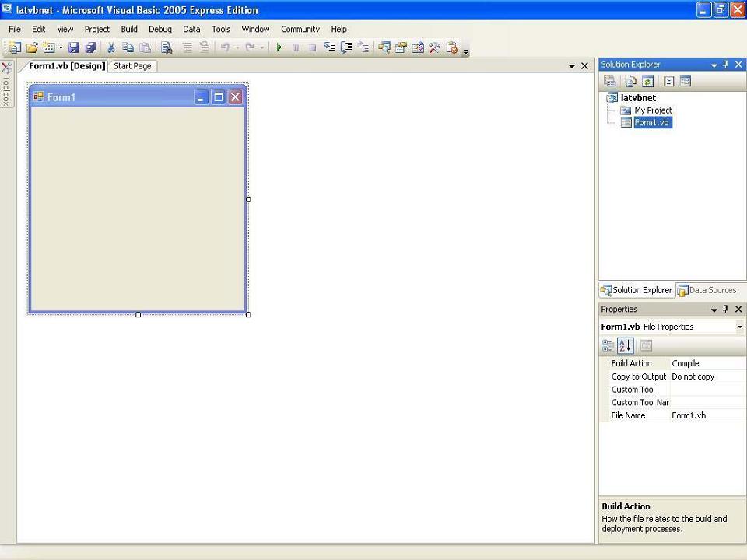Click the Paste clipboard icon
This screenshot has width=747, height=560.
[146, 47]
